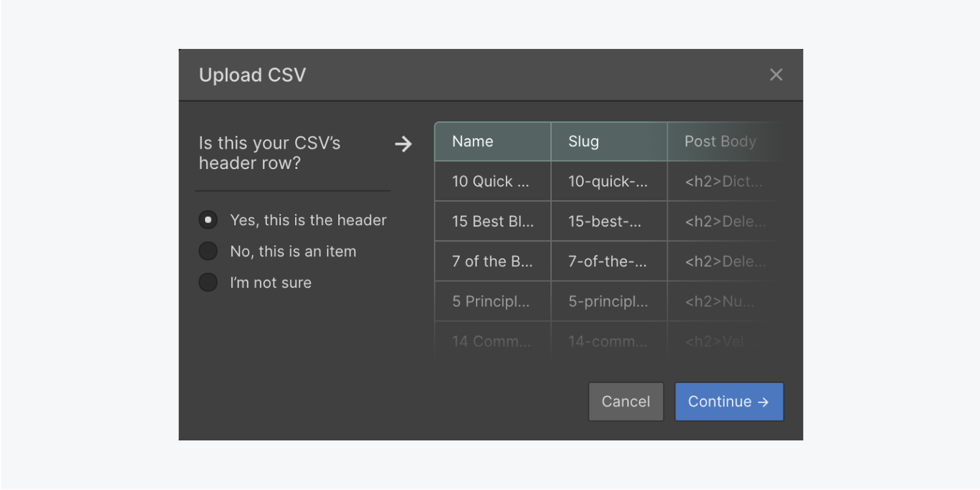980x490 pixels.
Task: Click the Continue button
Action: coord(729,402)
